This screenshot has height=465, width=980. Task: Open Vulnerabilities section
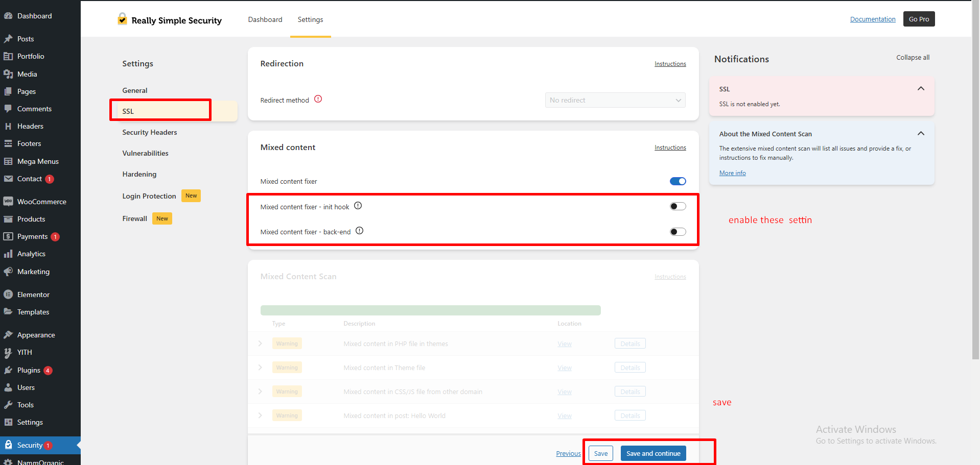coord(145,153)
